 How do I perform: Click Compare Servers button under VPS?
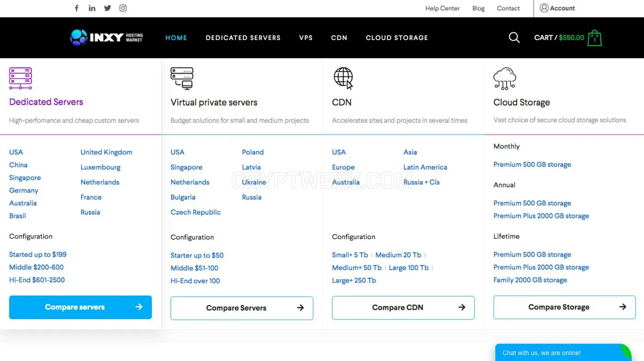242,308
